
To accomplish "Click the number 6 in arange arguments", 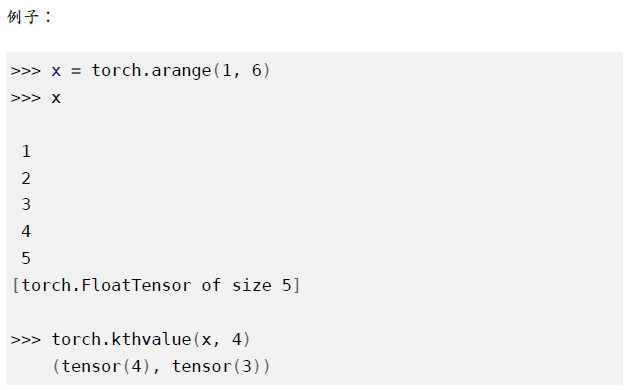I will coord(256,70).
